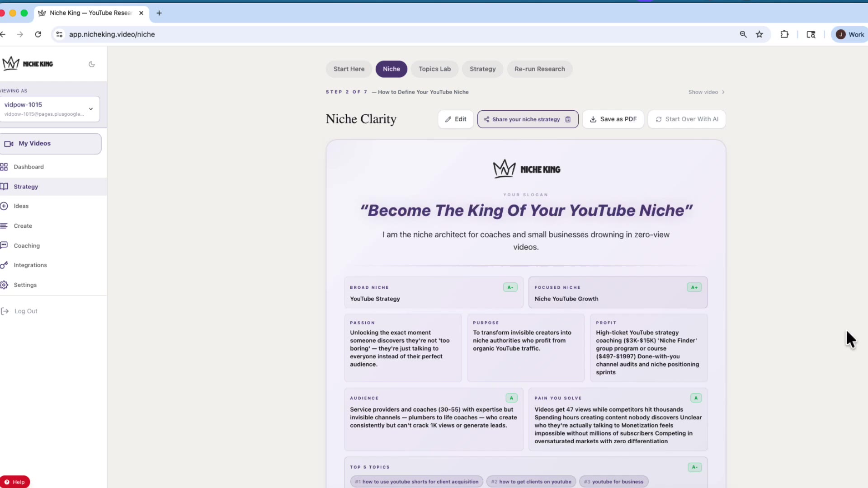Click the Log Out arrow icon
868x488 pixels.
tap(5, 311)
